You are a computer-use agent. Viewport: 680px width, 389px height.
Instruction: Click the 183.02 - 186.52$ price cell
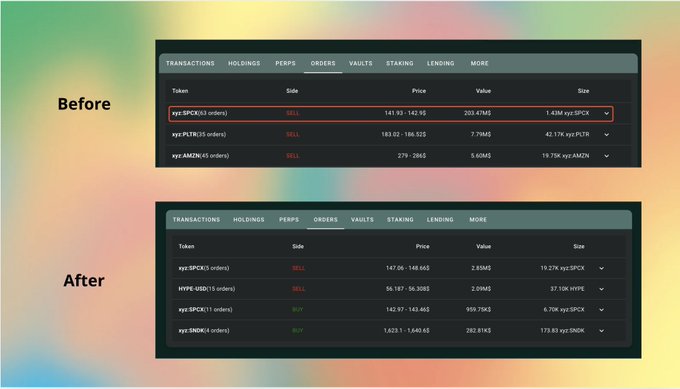click(x=404, y=134)
